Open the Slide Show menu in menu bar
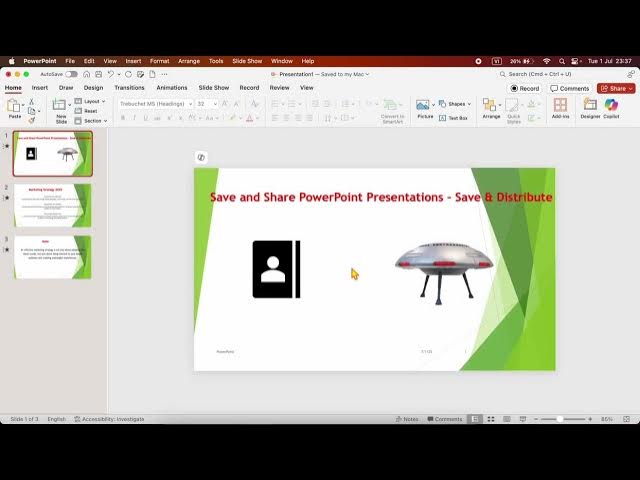The height and width of the screenshot is (480, 640). click(247, 61)
